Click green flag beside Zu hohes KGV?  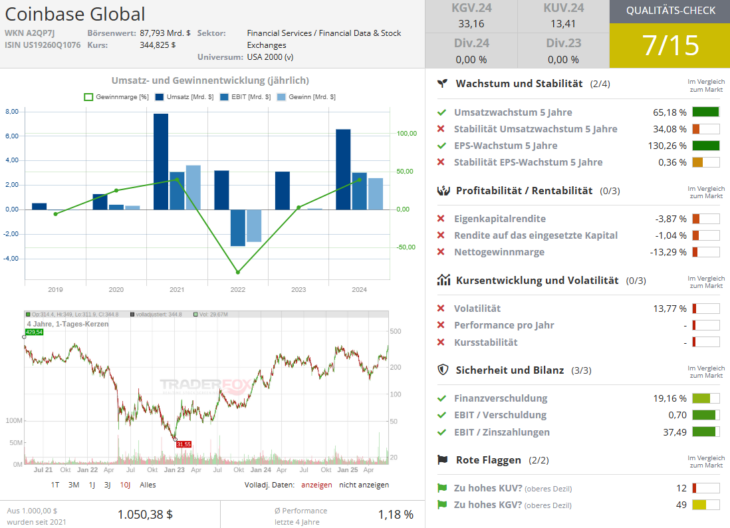click(x=442, y=505)
